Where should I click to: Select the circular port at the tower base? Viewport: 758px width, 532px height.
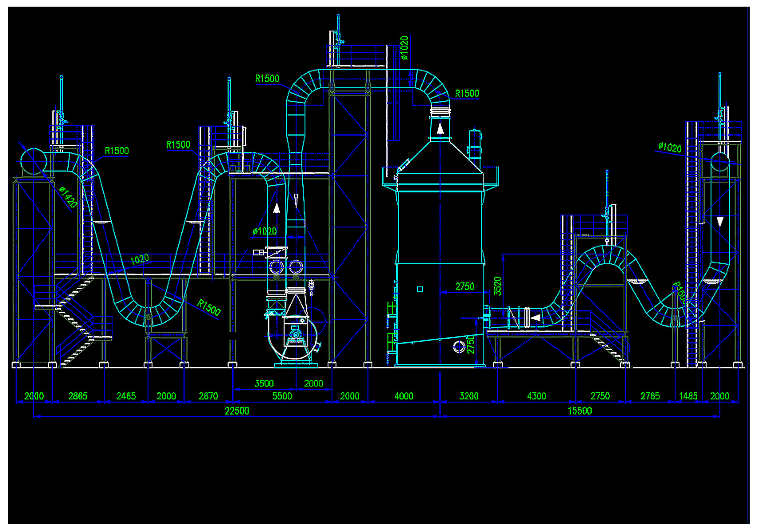(x=459, y=346)
